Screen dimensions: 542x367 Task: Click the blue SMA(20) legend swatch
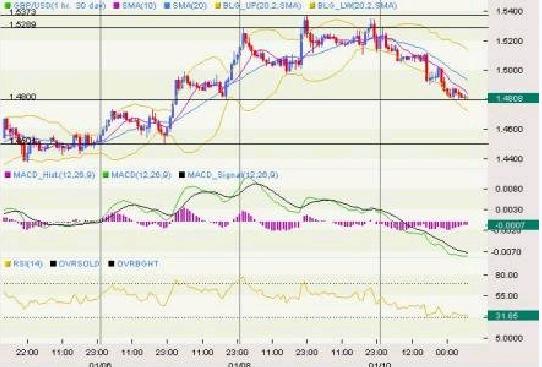[x=167, y=6]
